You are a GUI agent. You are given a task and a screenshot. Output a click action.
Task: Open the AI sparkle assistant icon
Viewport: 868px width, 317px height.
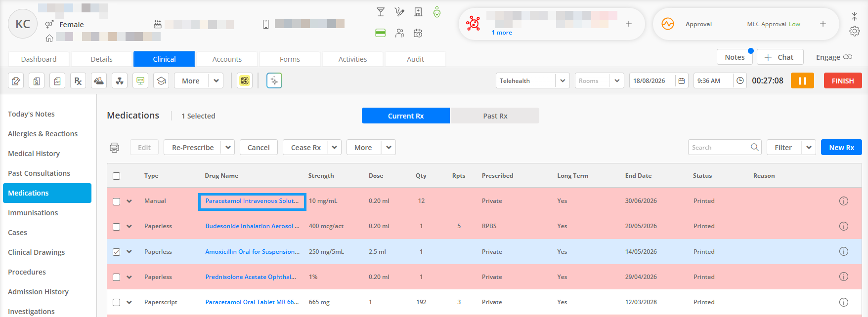pos(274,80)
